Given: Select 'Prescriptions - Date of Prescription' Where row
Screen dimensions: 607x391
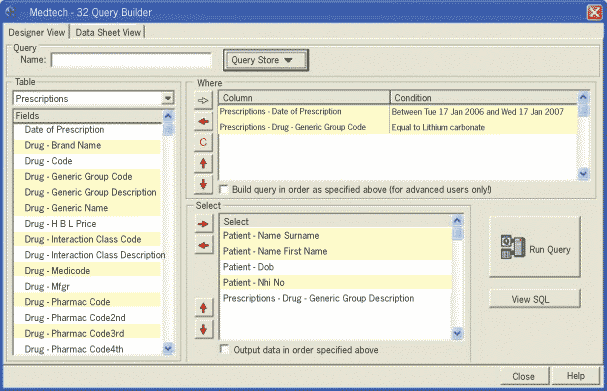Looking at the screenshot, I should coord(304,111).
